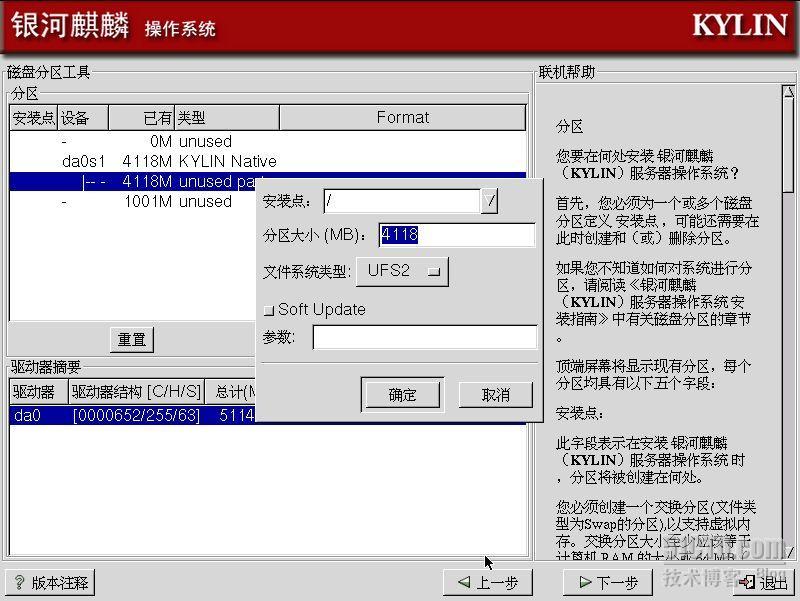Click the exit door icon beside 退出
Image resolution: width=800 pixels, height=601 pixels.
click(x=747, y=582)
